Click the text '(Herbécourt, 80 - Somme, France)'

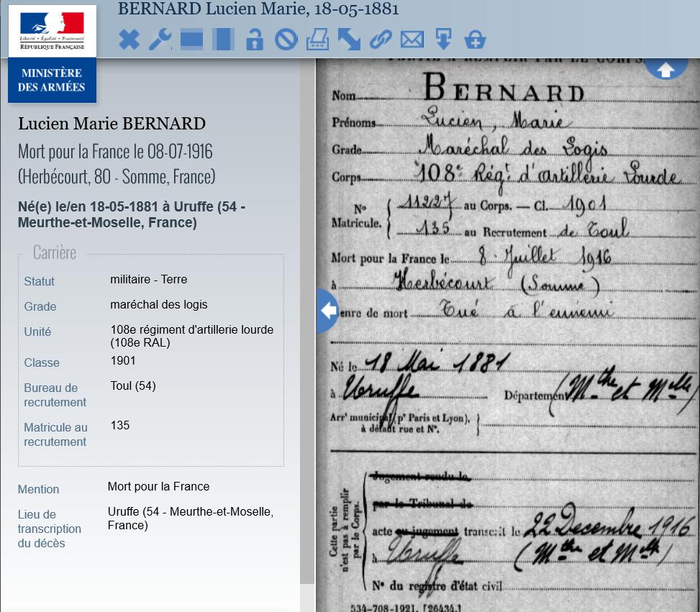(x=117, y=177)
